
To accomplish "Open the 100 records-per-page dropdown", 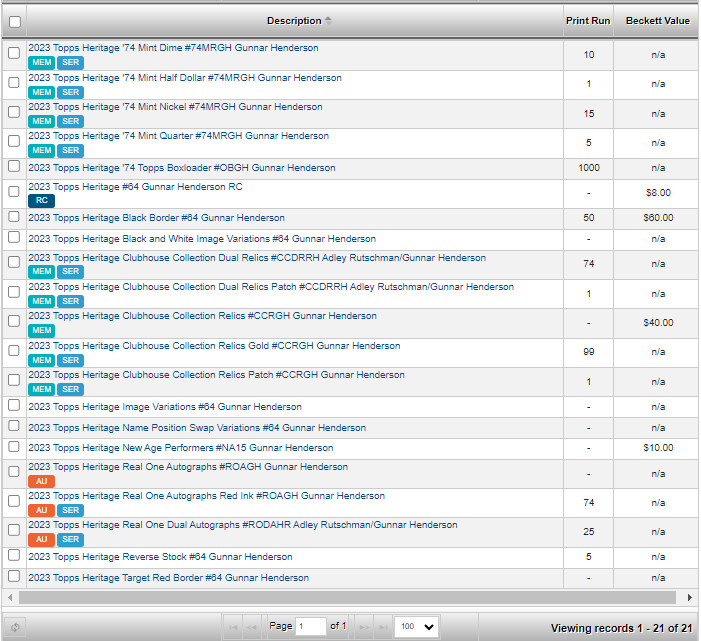I will pyautogui.click(x=416, y=626).
